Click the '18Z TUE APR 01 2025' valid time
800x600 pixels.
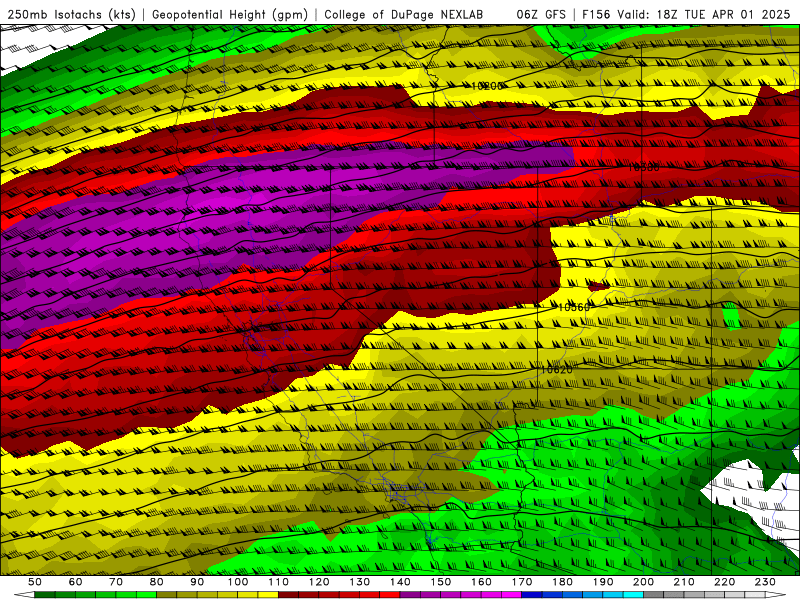pos(723,15)
